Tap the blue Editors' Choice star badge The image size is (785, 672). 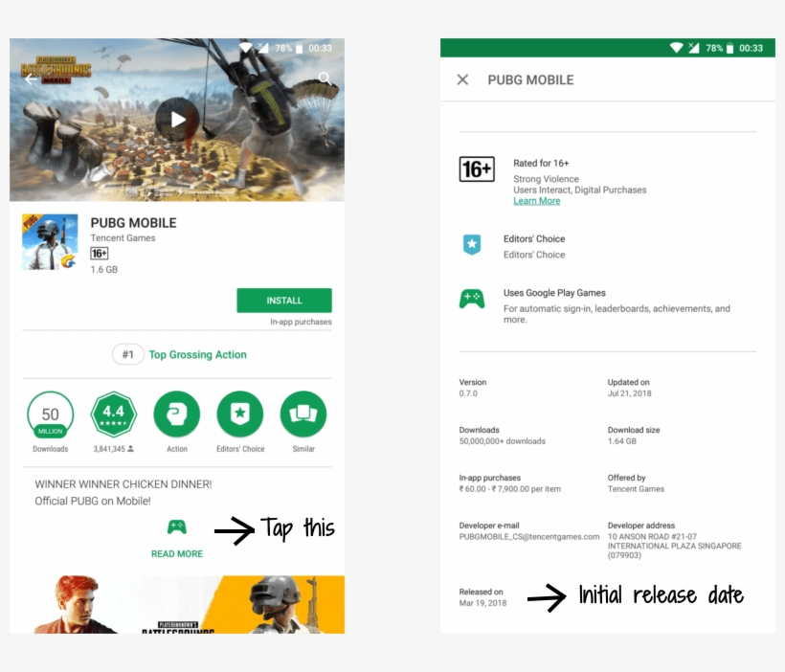pos(472,244)
